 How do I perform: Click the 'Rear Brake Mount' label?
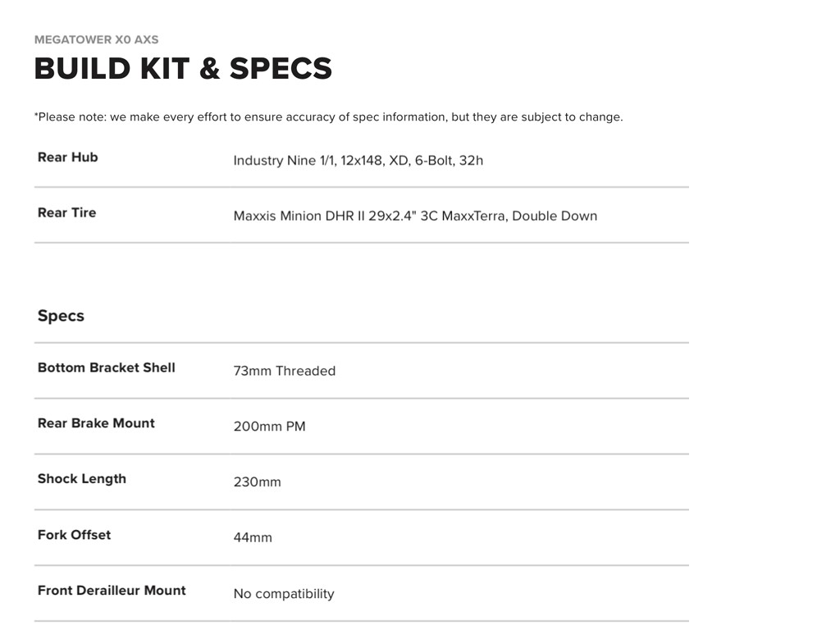click(96, 423)
